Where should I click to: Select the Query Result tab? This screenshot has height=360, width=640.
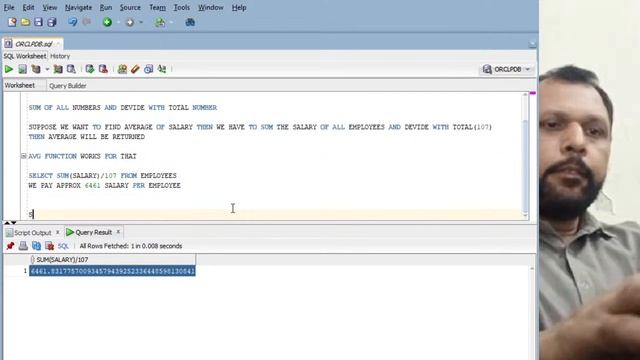[x=93, y=232]
